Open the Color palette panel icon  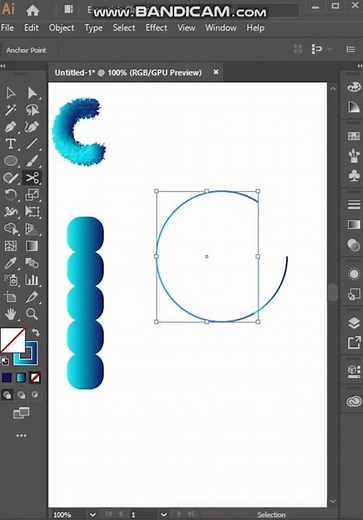354,87
